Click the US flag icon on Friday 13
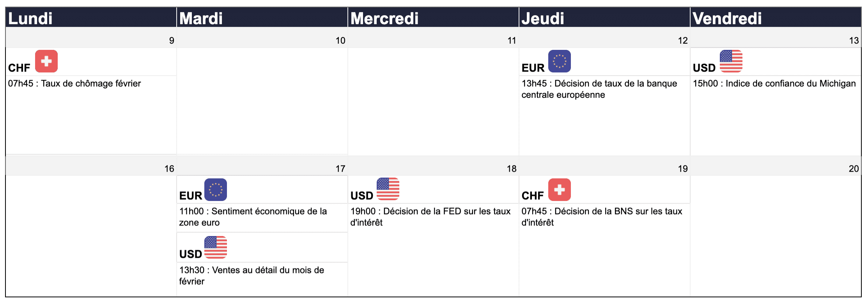This screenshot has height=303, width=868. pos(731,61)
